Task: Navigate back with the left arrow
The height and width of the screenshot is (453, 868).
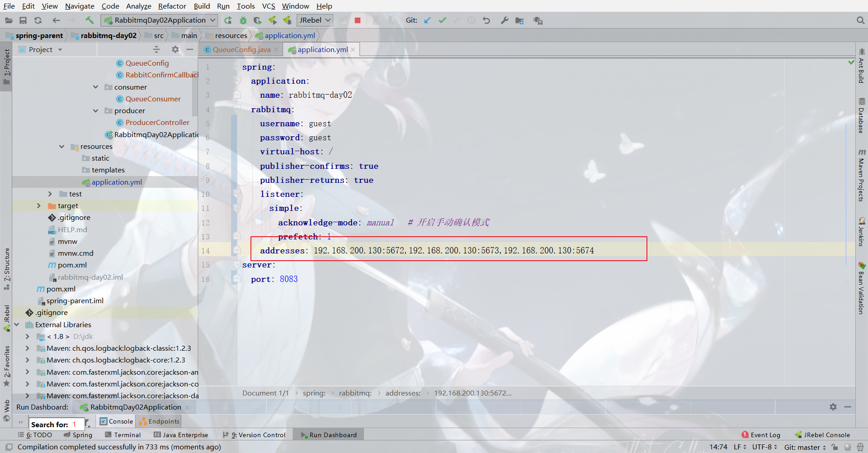Action: pos(56,20)
